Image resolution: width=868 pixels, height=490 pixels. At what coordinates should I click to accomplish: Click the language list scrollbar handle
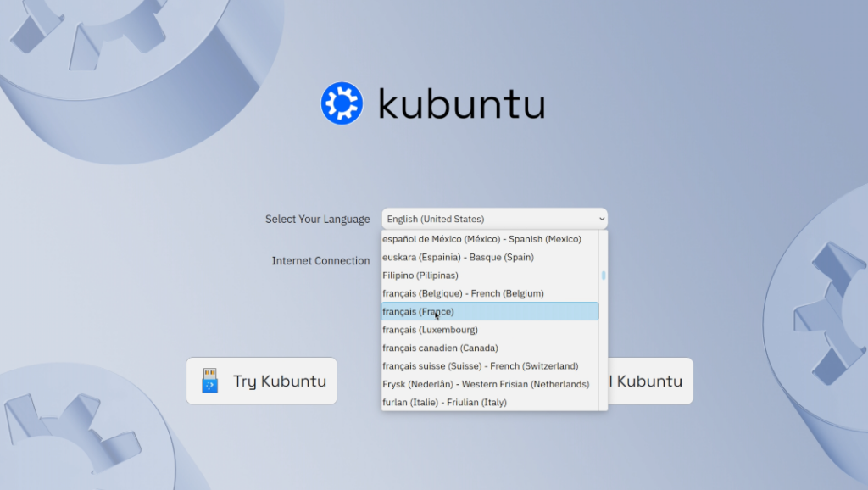click(x=603, y=276)
